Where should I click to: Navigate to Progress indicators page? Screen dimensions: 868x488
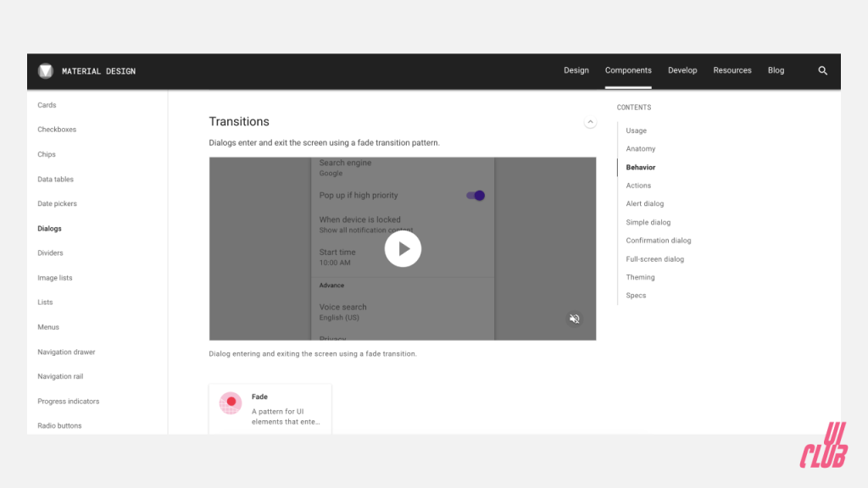(x=68, y=401)
